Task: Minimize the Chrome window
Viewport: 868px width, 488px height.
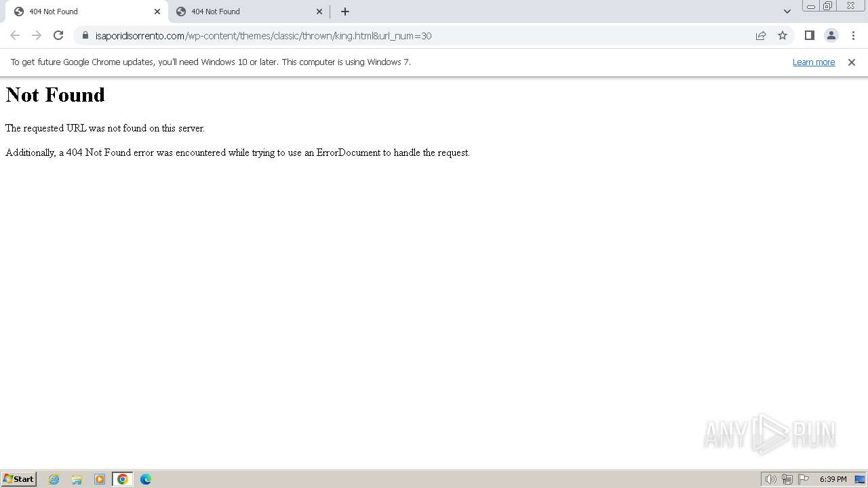Action: 811,6
